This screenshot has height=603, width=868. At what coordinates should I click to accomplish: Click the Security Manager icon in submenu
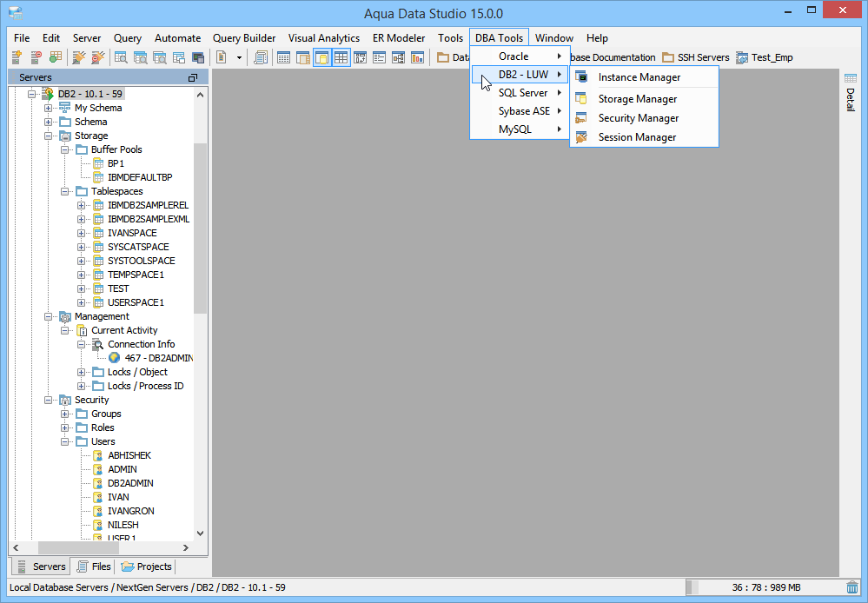(581, 118)
